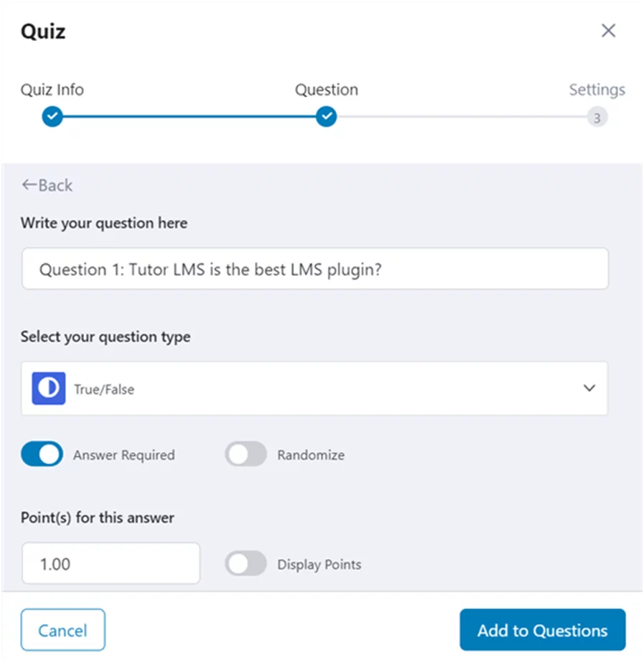Click the Question step checkmark
The width and height of the screenshot is (644, 663).
(x=327, y=116)
